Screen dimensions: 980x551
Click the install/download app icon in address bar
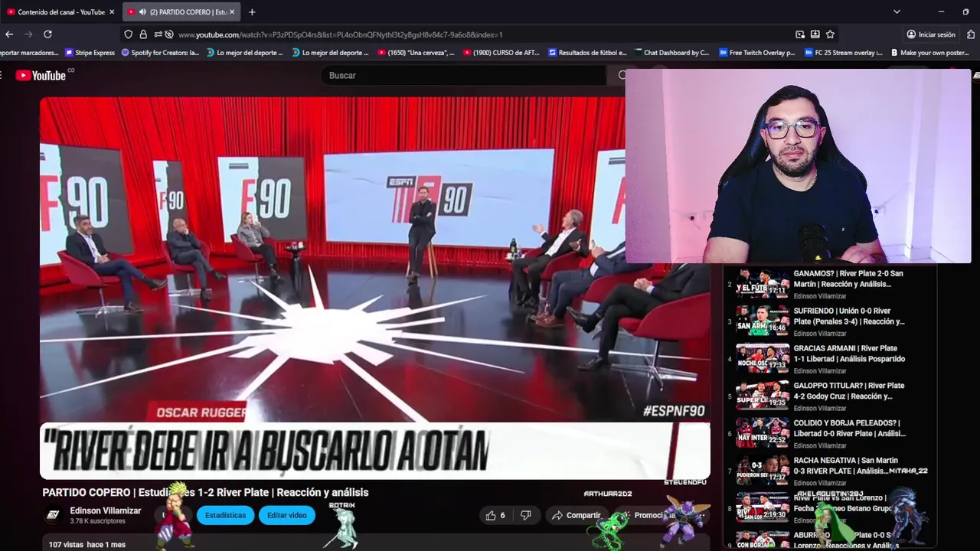[x=815, y=34]
